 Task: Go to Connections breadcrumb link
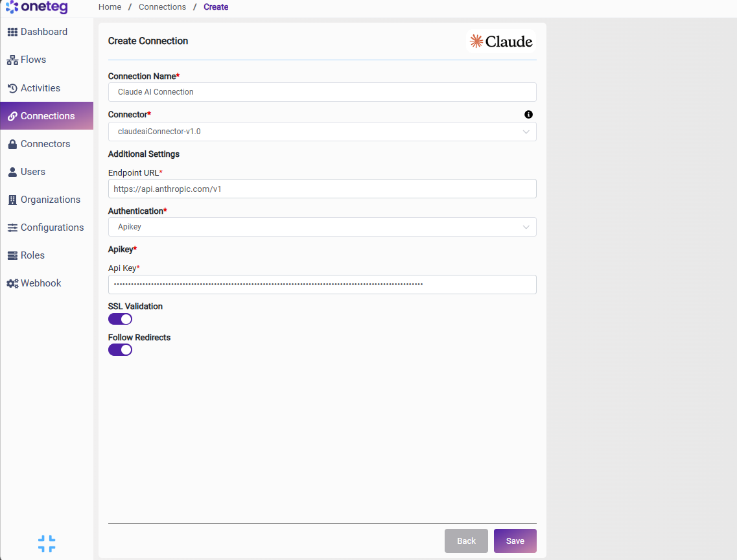coord(162,7)
